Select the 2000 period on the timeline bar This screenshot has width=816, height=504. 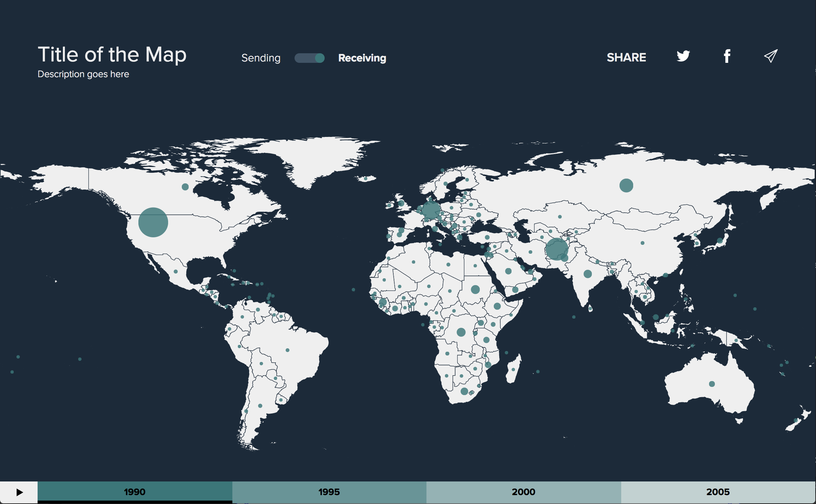tap(523, 492)
